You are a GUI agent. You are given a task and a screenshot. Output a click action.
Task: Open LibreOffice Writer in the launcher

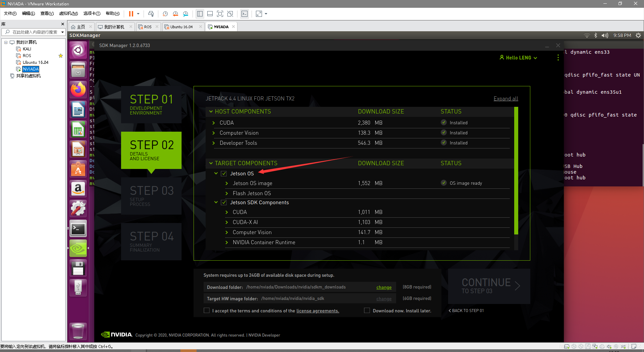(78, 109)
